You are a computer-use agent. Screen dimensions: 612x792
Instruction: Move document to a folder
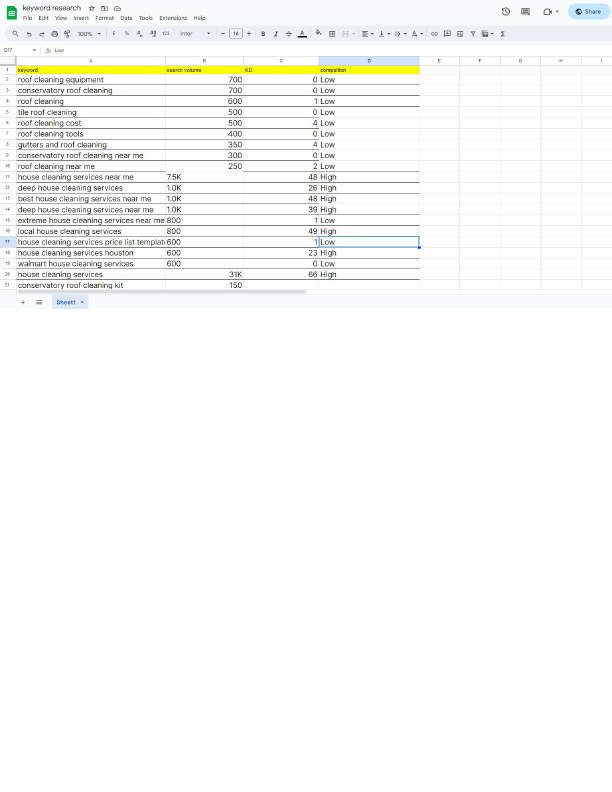coord(104,8)
